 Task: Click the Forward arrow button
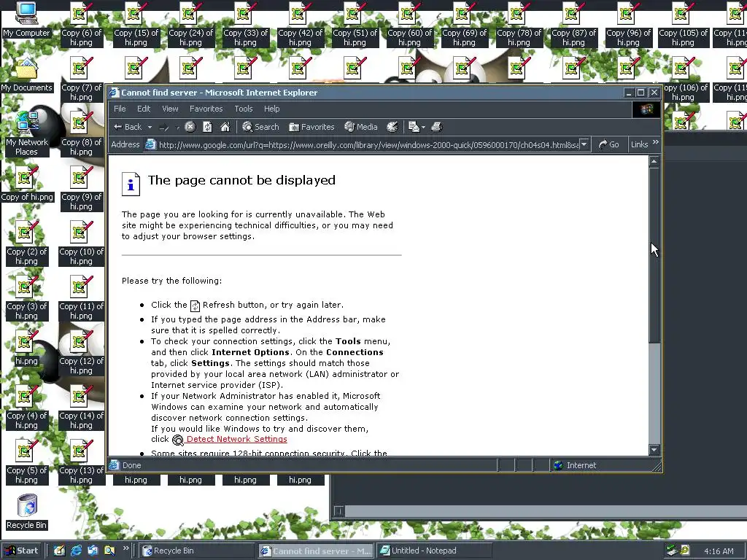tap(164, 127)
